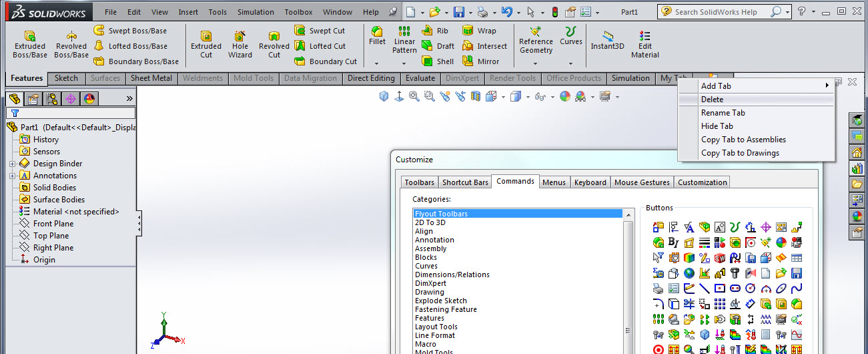This screenshot has width=868, height=354.
Task: Select the Revolved Cut tool
Action: (274, 45)
